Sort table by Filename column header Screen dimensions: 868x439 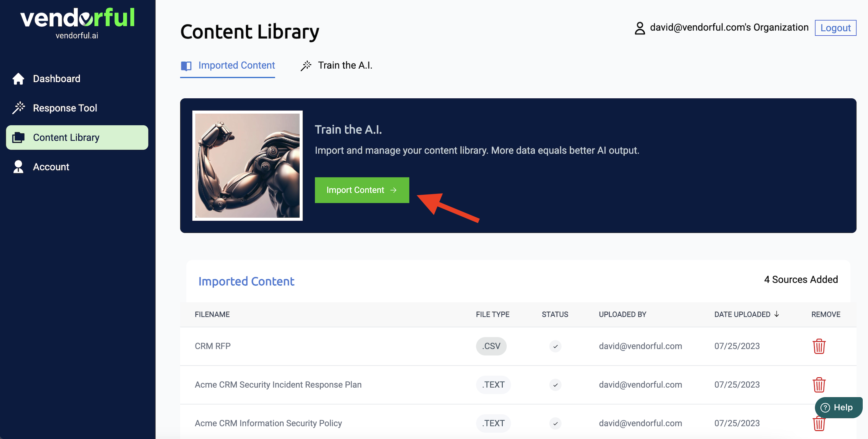[212, 314]
